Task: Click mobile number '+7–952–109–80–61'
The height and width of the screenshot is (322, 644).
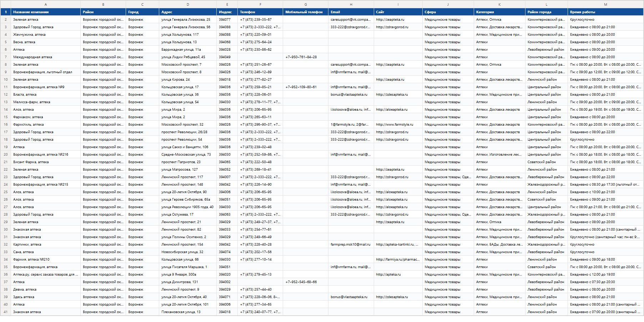Action: [x=306, y=87]
